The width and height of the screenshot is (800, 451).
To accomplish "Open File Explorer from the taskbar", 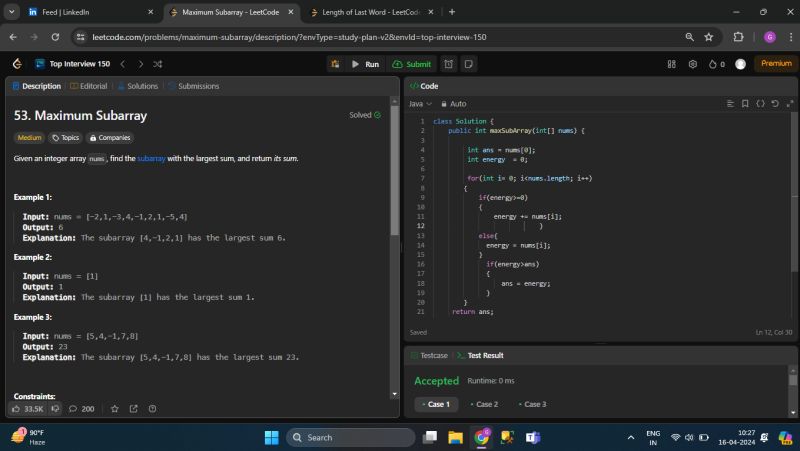I will coord(455,437).
